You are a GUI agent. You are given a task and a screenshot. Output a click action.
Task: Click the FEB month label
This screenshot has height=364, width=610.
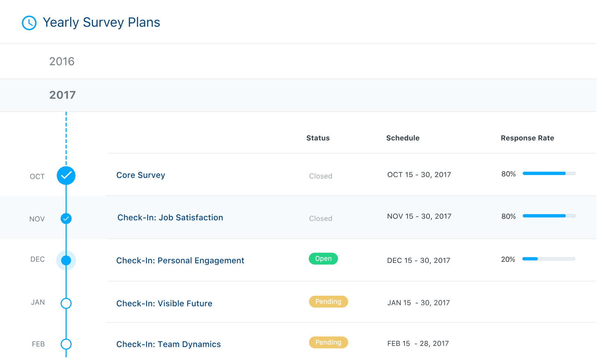38,344
